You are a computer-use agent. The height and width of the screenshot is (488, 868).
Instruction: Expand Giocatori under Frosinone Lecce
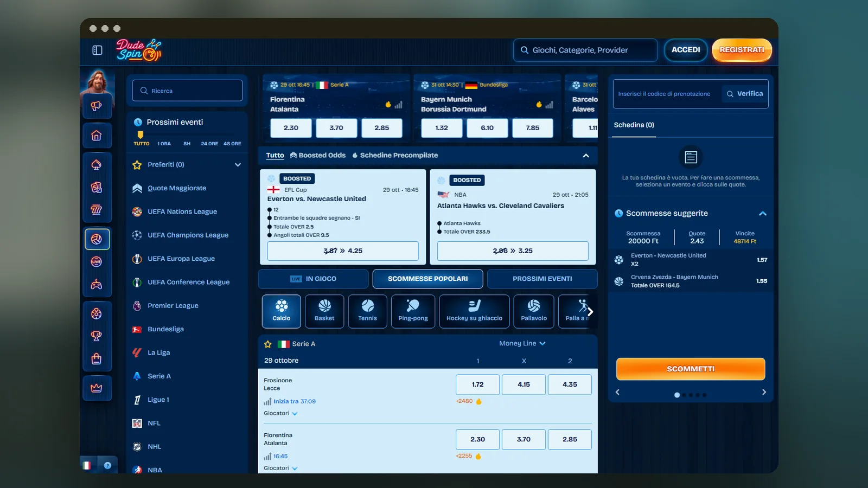[x=280, y=413]
